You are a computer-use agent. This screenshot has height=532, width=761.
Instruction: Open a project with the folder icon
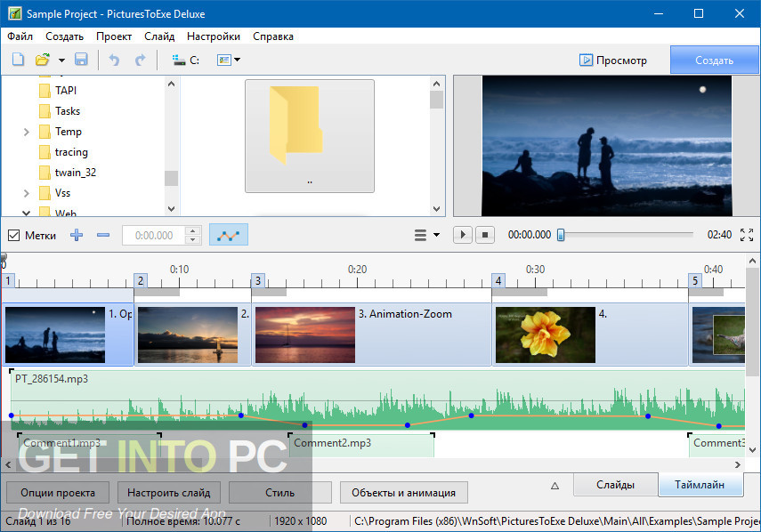click(x=43, y=60)
